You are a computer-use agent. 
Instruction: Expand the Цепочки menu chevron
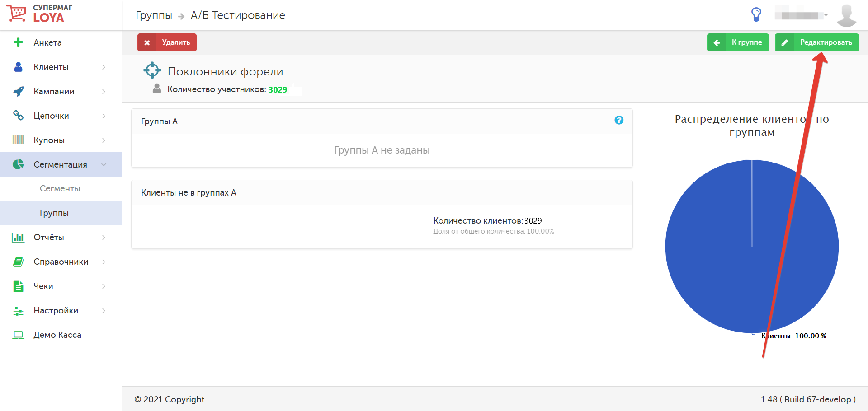[104, 116]
